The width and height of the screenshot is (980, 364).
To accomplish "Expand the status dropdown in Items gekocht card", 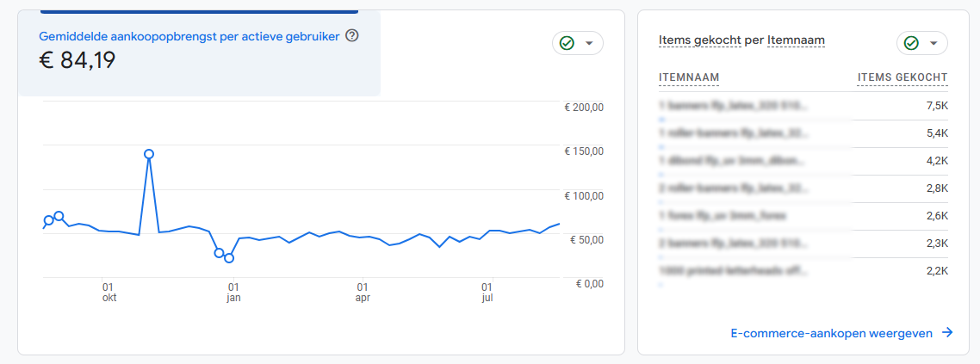I will click(934, 43).
